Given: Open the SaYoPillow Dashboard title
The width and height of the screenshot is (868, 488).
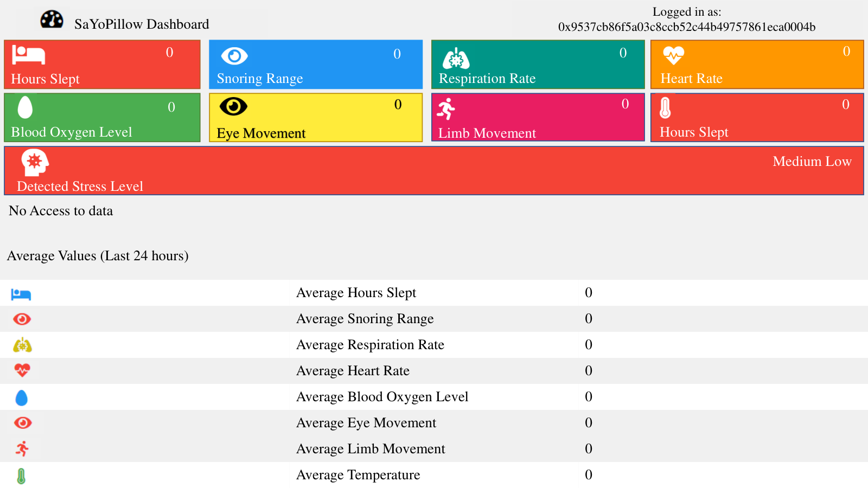Looking at the screenshot, I should 142,24.
